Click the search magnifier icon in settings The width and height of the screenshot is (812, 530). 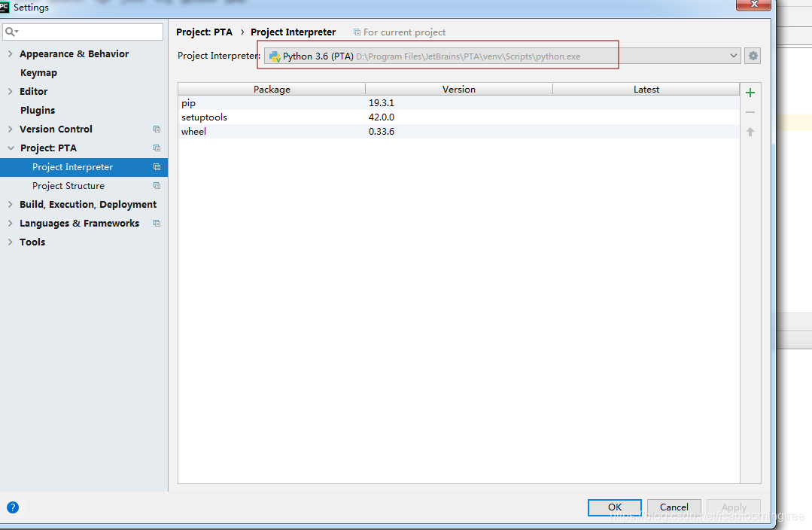[11, 32]
